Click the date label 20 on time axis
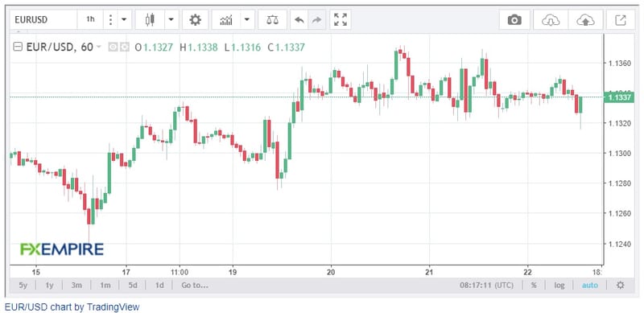This screenshot has width=644, height=313. pyautogui.click(x=332, y=272)
